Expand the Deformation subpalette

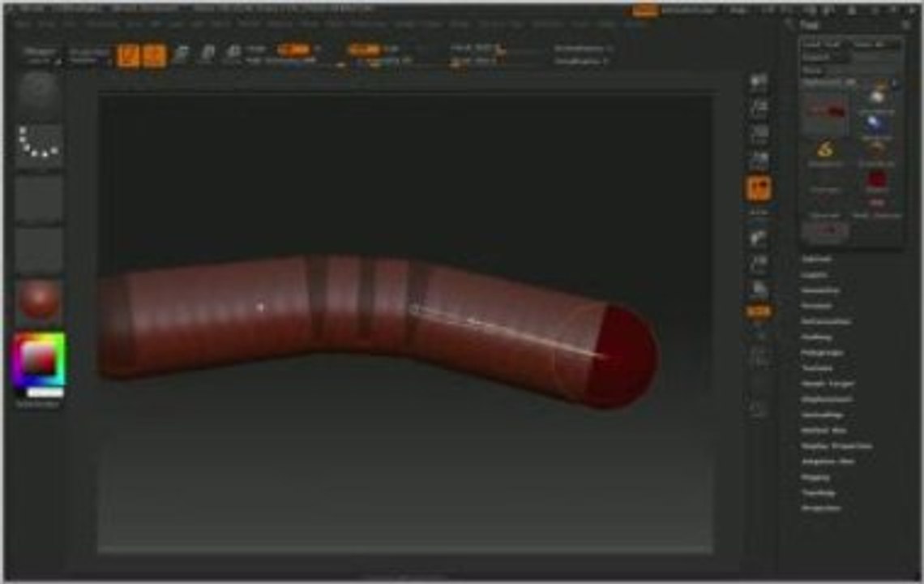(x=826, y=321)
